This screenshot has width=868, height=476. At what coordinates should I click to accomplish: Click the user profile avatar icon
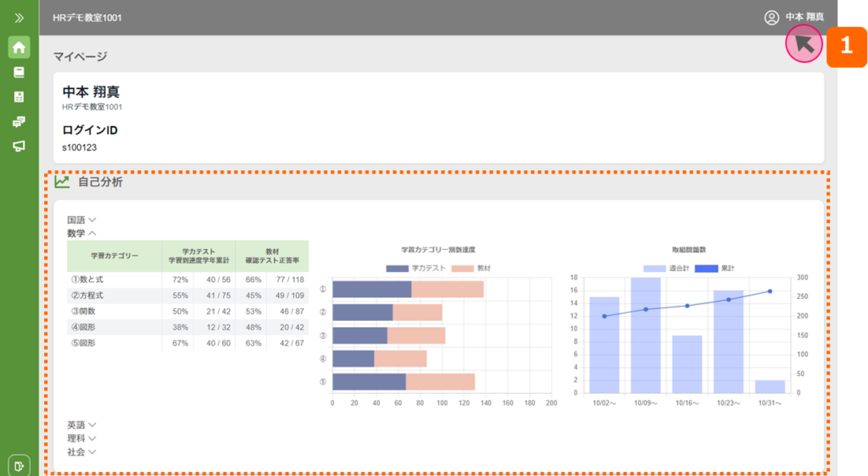[771, 17]
